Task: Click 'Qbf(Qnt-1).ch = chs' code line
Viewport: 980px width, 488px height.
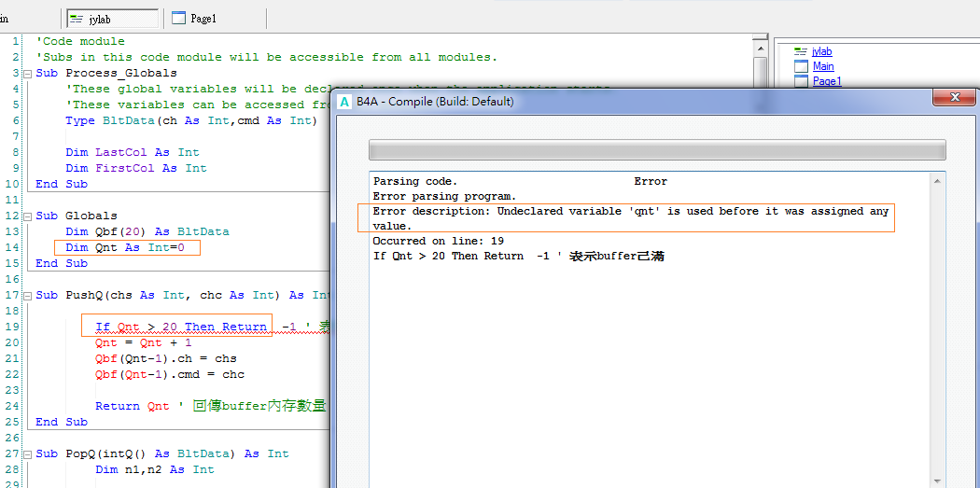Action: tap(165, 358)
